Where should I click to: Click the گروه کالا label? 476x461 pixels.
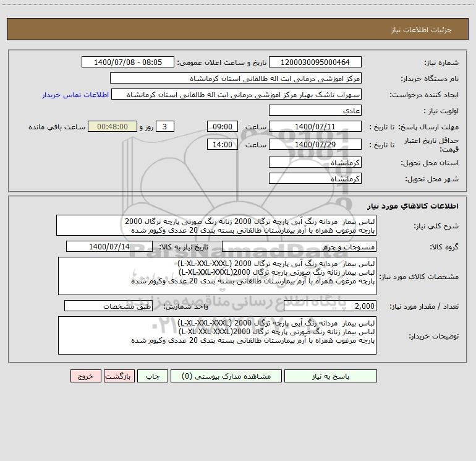[x=444, y=247]
